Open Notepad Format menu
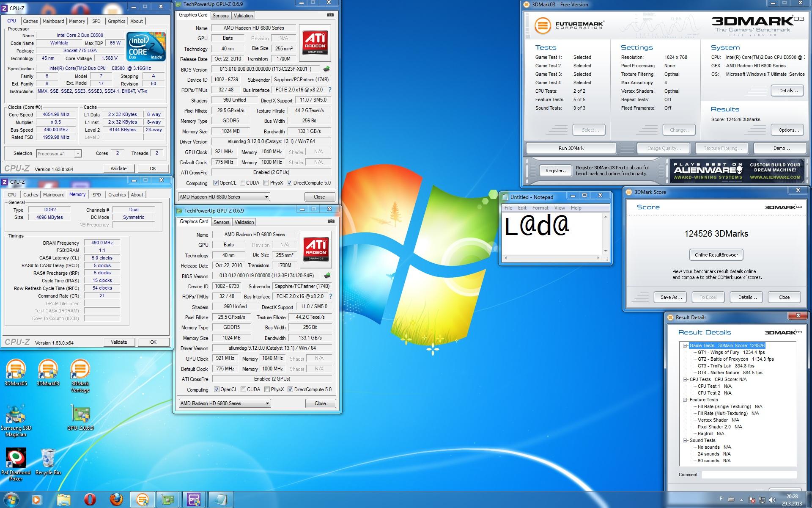Screen dimensions: 812x508 tap(540, 208)
